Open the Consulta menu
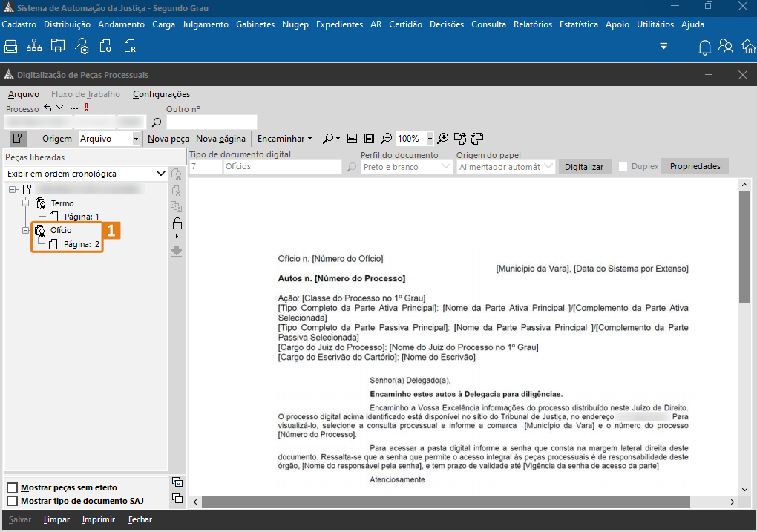The width and height of the screenshot is (757, 532). point(488,24)
